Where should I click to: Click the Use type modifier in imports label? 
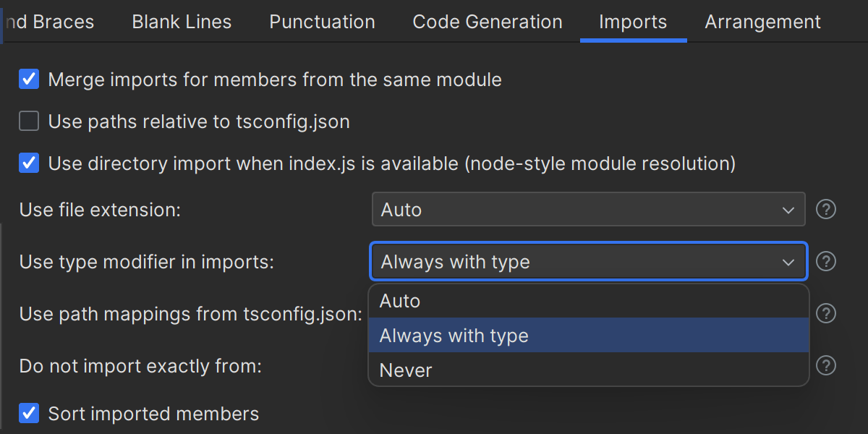147,262
